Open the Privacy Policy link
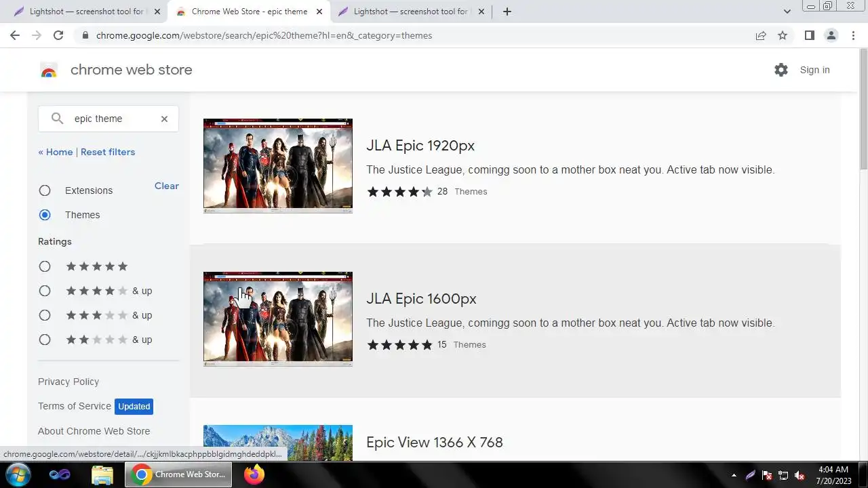This screenshot has height=488, width=868. 68,382
